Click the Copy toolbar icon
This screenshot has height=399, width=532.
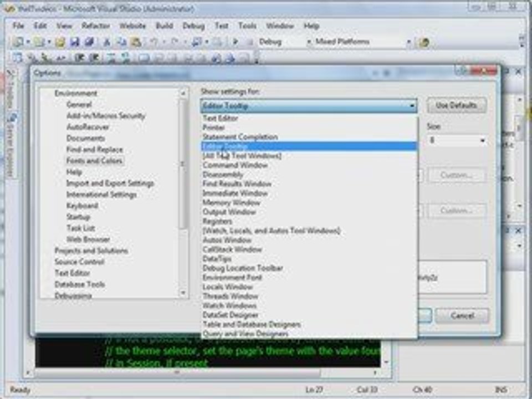tap(121, 42)
